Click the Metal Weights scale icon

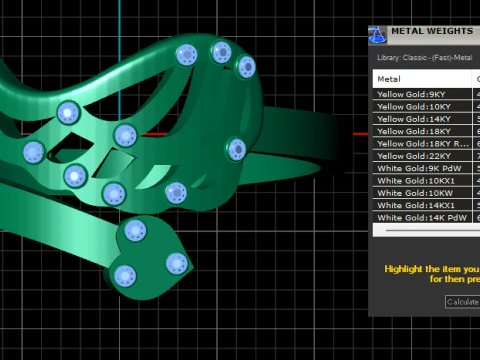pyautogui.click(x=377, y=35)
